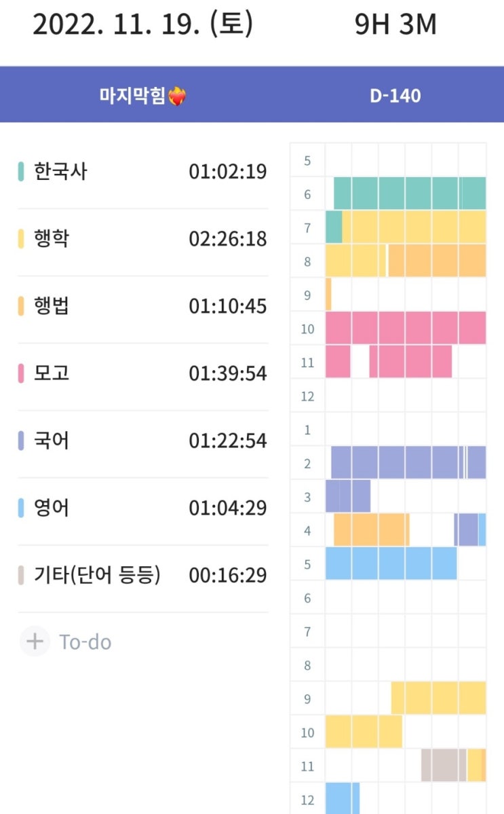The width and height of the screenshot is (504, 814).
Task: Tap the gray 기타 block in the 11 PM row
Action: [x=444, y=765]
